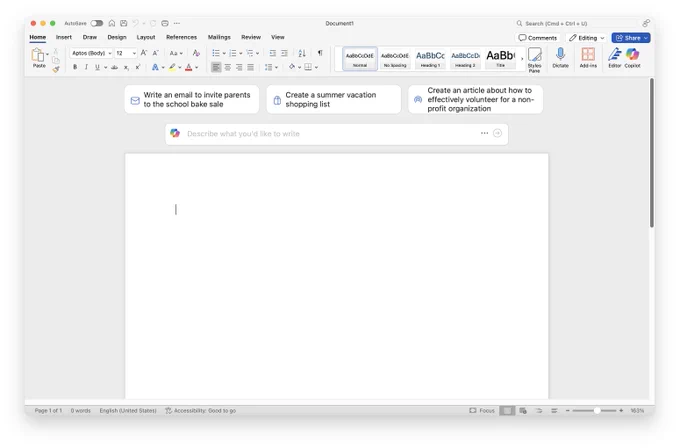Start Dictate with the microphone icon
680x448 pixels.
click(560, 57)
